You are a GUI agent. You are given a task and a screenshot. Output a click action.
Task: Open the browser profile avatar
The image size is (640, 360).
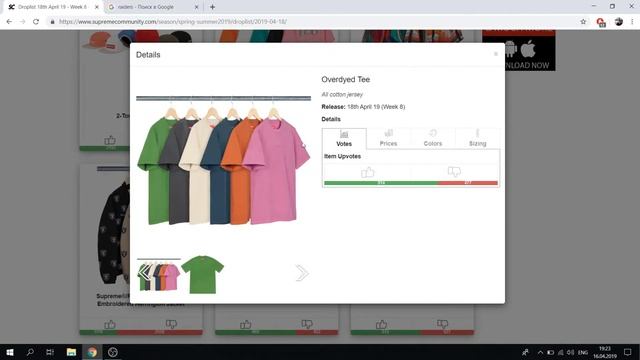tap(618, 22)
